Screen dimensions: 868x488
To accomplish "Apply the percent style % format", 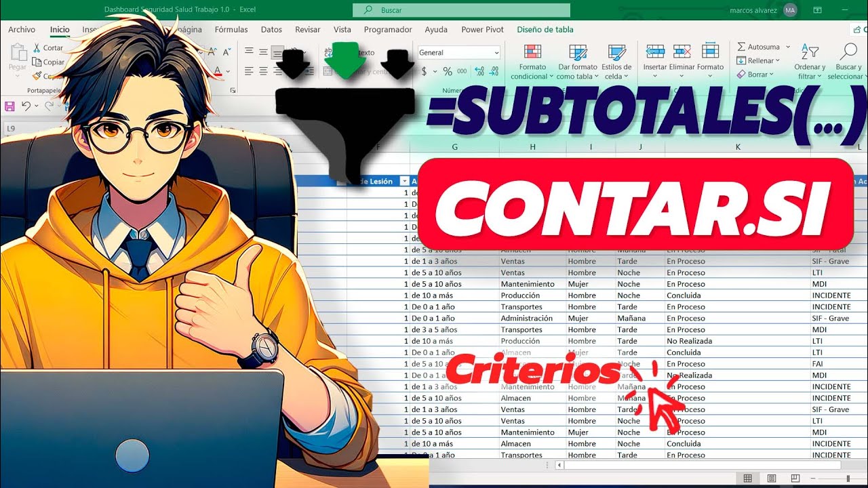I will click(x=448, y=71).
